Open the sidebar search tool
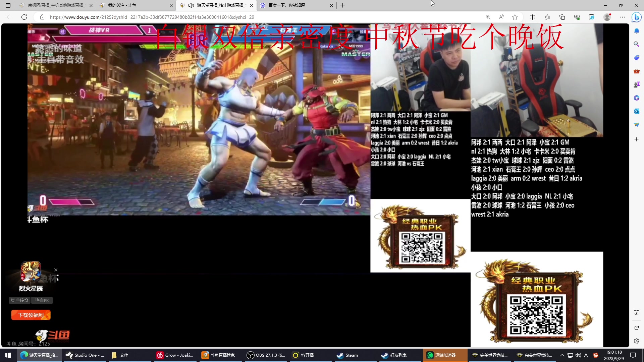The image size is (644, 362). coord(636,44)
